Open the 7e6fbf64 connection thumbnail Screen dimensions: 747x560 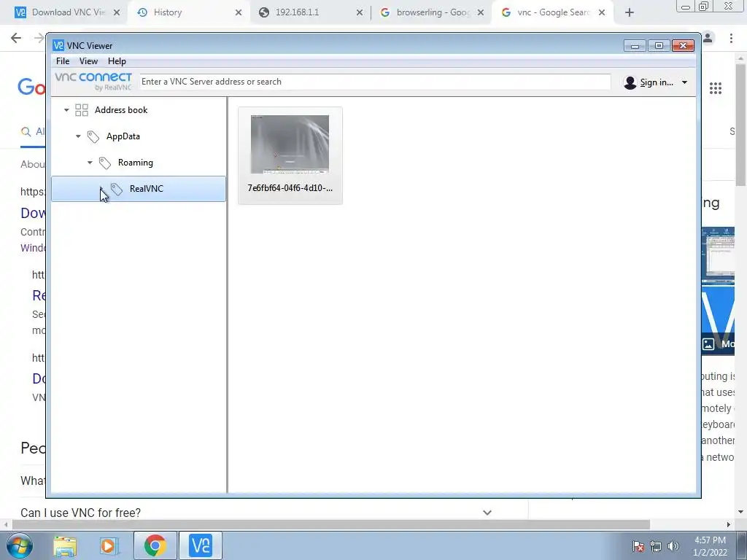(290, 144)
